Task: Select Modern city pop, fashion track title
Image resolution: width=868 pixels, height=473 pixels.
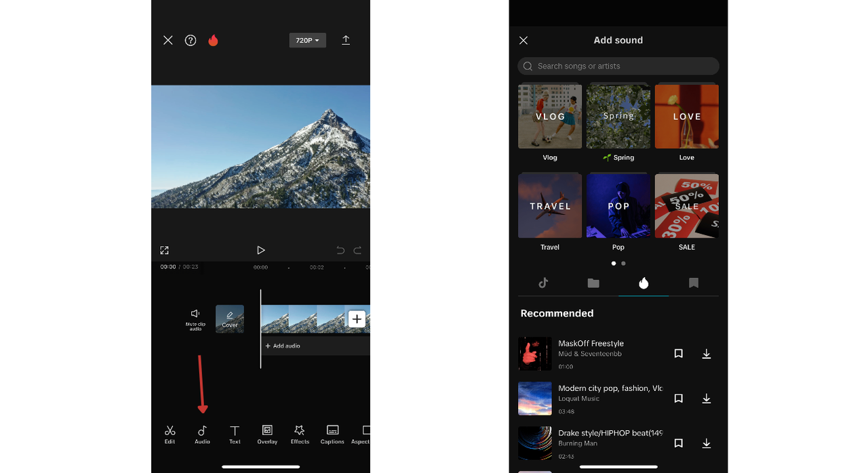Action: (610, 388)
